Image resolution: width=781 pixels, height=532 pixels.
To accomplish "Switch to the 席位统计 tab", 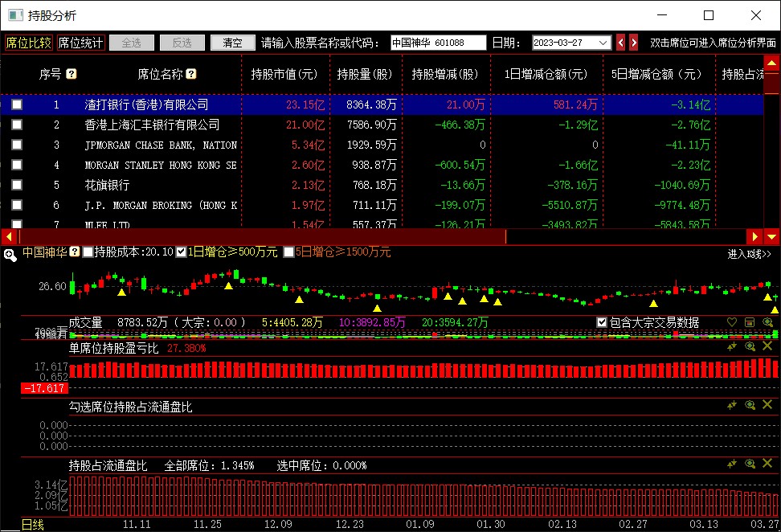I will click(x=80, y=43).
